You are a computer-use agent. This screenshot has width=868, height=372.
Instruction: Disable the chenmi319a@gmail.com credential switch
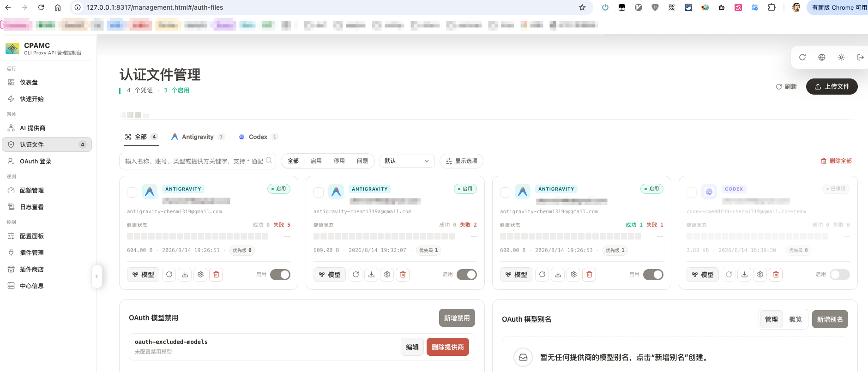point(467,275)
